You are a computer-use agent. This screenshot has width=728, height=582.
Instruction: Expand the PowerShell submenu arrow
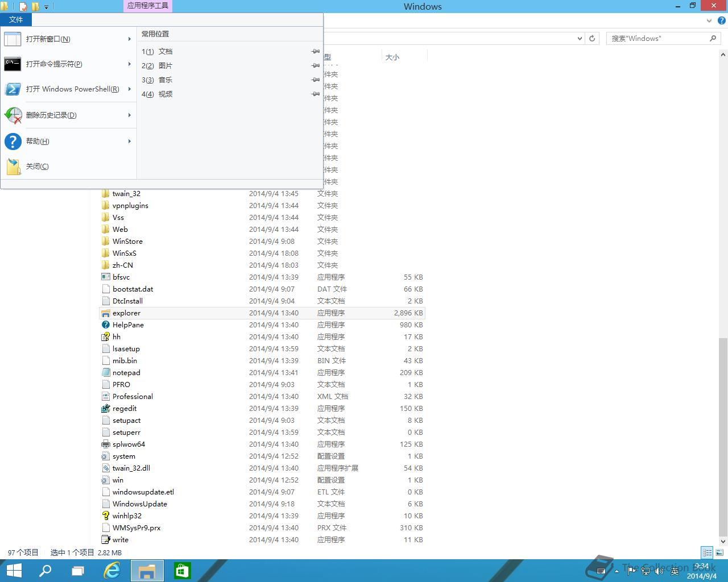tap(130, 89)
